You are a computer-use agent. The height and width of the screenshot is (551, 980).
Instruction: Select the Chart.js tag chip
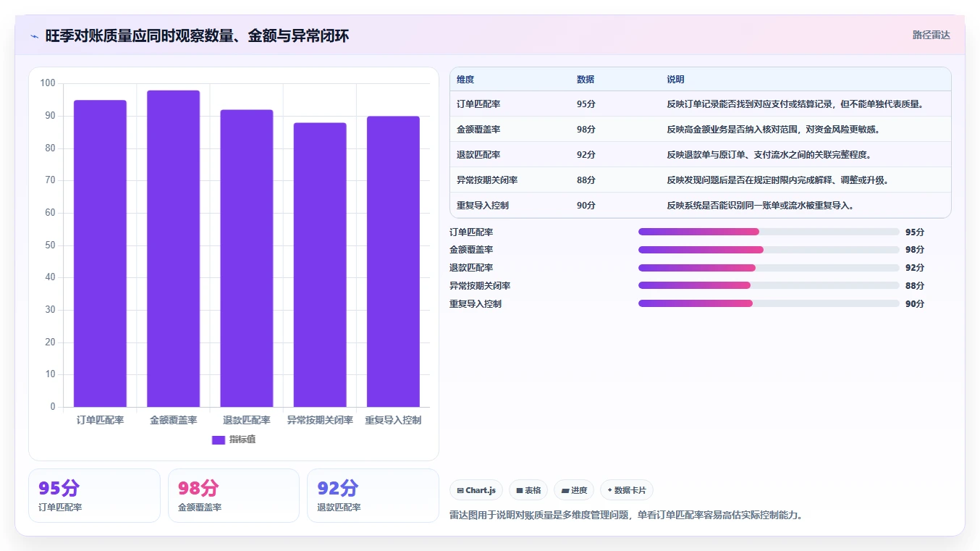coord(476,490)
